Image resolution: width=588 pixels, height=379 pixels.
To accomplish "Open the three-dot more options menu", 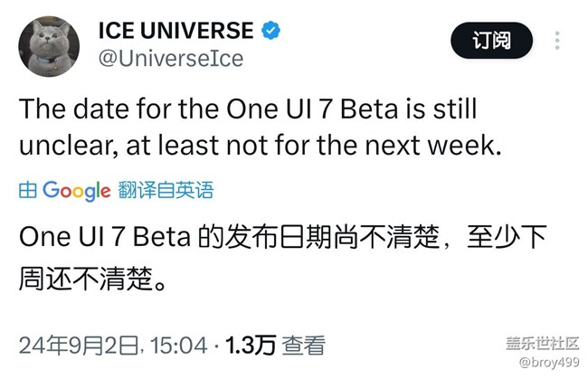I will click(x=557, y=41).
